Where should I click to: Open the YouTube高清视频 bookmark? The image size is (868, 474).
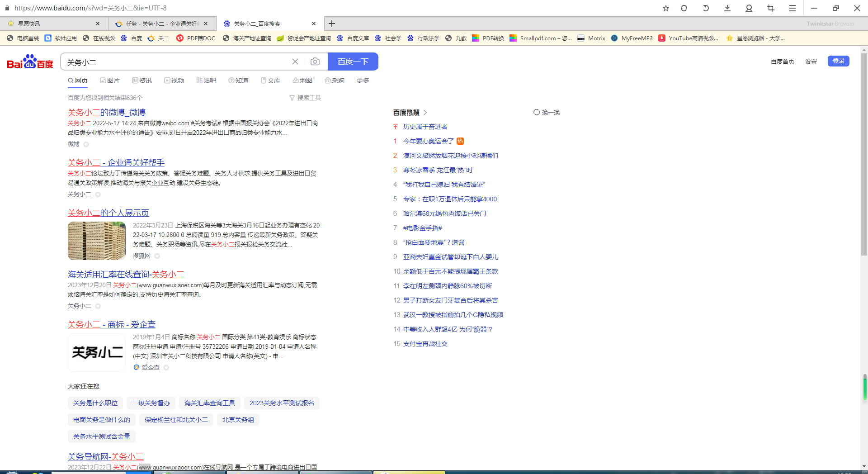click(x=689, y=38)
